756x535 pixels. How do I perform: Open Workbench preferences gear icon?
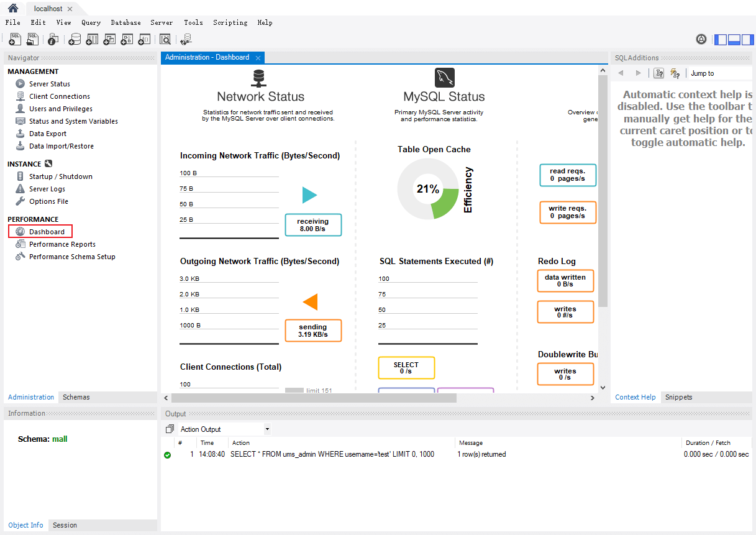701,39
